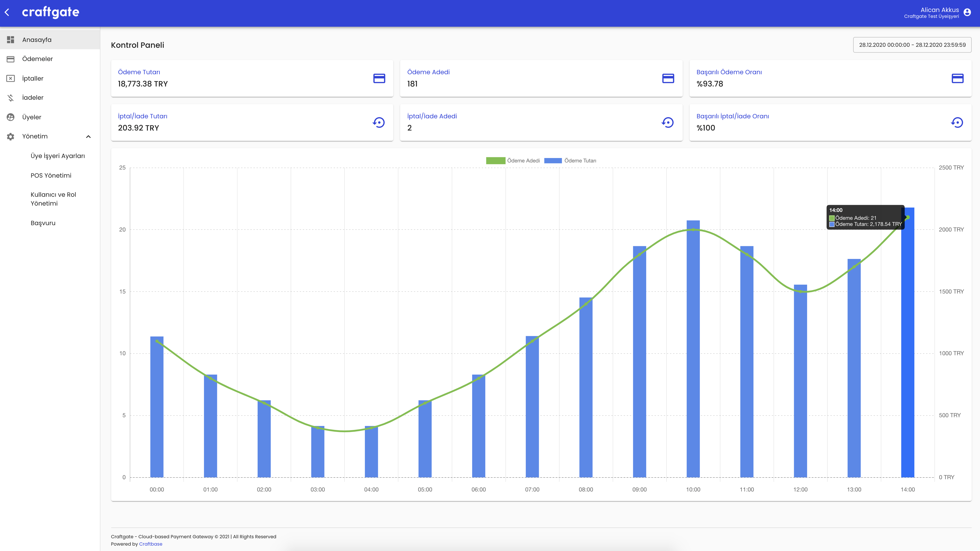This screenshot has width=980, height=551.
Task: Click restore icon in İptal/İade Adedi card
Action: (x=668, y=122)
